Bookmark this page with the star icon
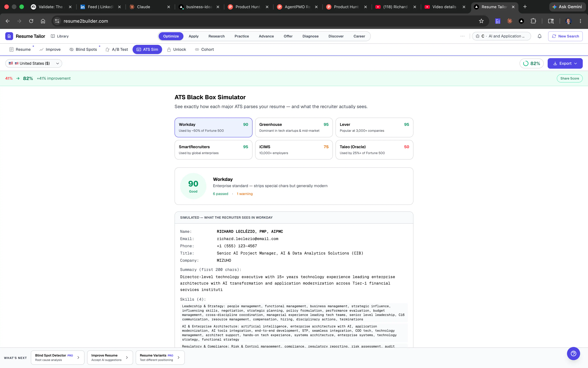This screenshot has width=588, height=368. coord(481,21)
